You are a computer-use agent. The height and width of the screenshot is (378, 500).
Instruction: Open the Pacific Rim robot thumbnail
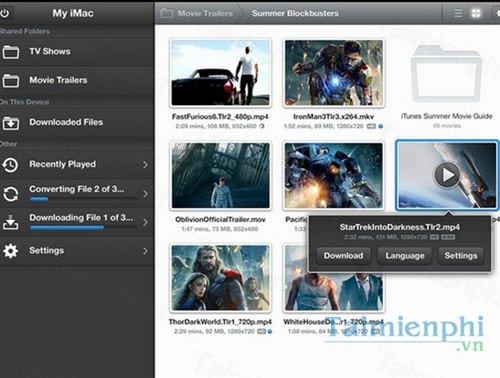pos(334,175)
